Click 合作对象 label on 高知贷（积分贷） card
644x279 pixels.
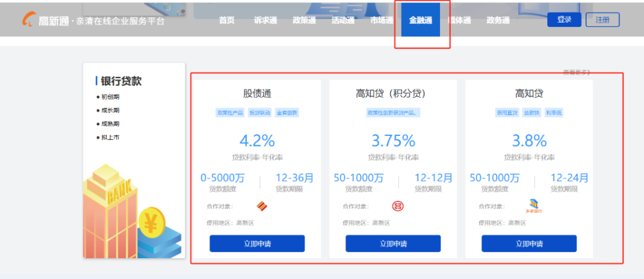tap(356, 206)
